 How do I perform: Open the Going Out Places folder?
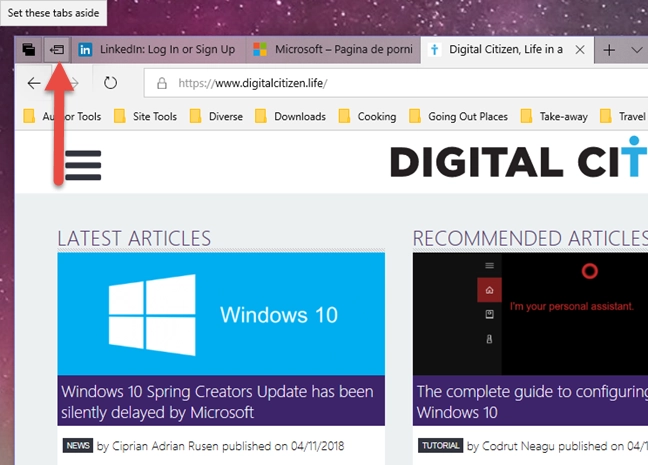(458, 117)
